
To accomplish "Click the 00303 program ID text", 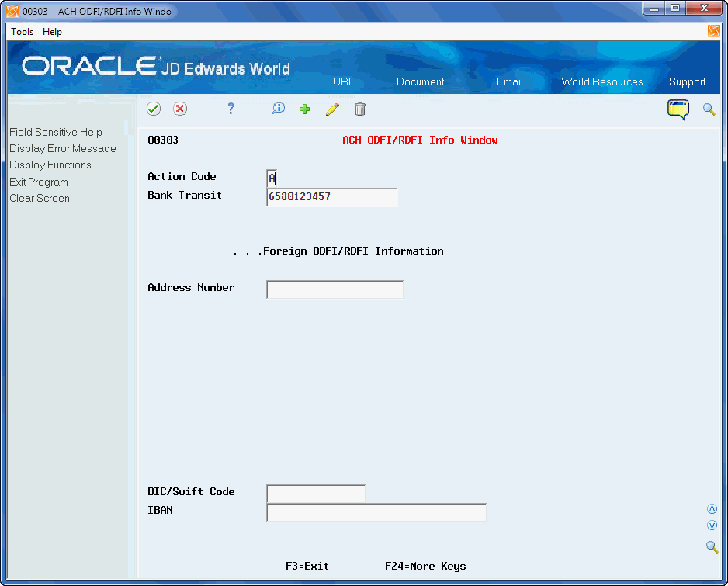I will pos(163,140).
